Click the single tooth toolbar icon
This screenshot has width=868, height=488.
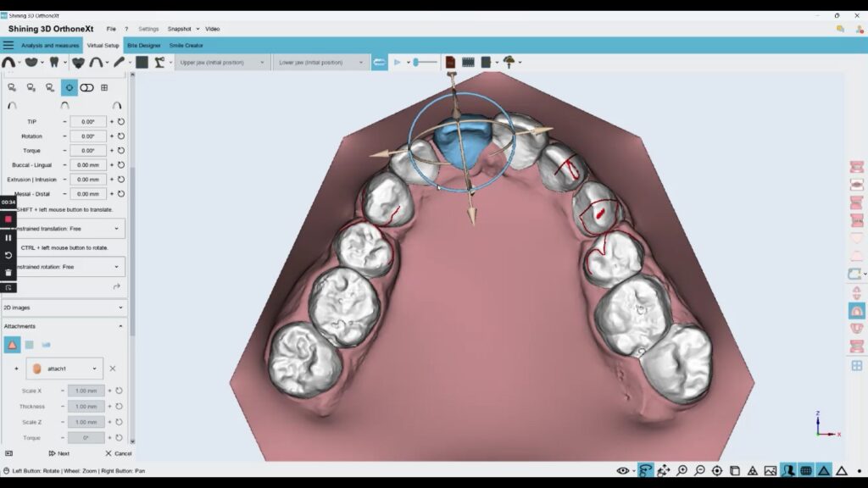[x=53, y=62]
